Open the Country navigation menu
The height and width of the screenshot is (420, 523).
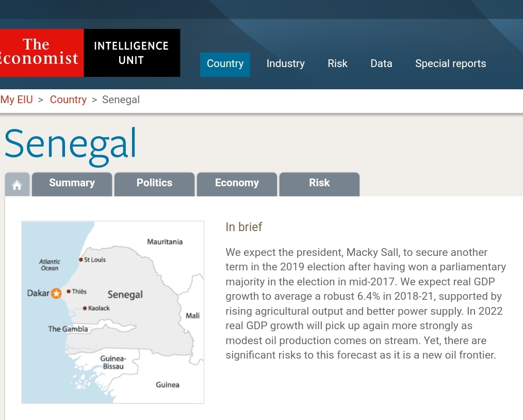225,64
